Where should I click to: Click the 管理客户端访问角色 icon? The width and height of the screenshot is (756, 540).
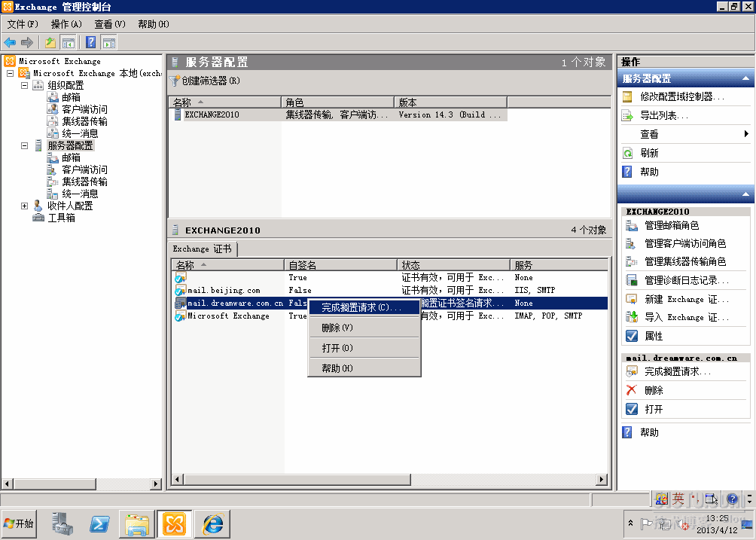point(632,243)
